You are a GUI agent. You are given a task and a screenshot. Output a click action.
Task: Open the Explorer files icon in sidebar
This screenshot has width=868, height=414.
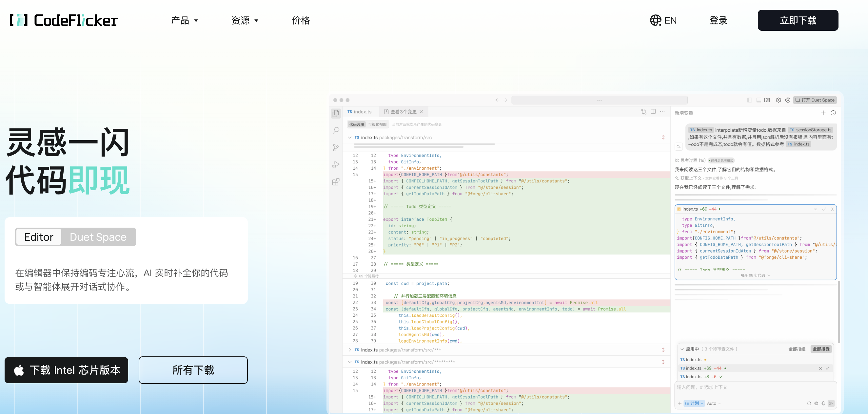tap(336, 114)
